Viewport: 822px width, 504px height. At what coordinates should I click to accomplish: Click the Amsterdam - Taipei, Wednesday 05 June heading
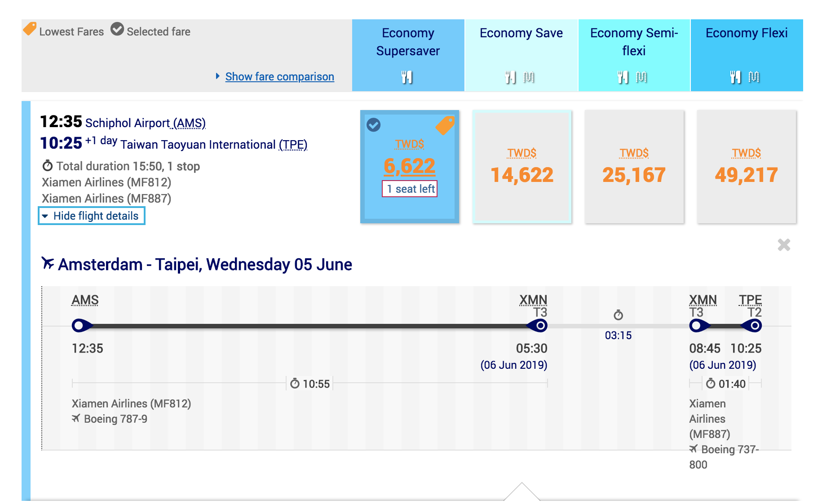pyautogui.click(x=205, y=265)
